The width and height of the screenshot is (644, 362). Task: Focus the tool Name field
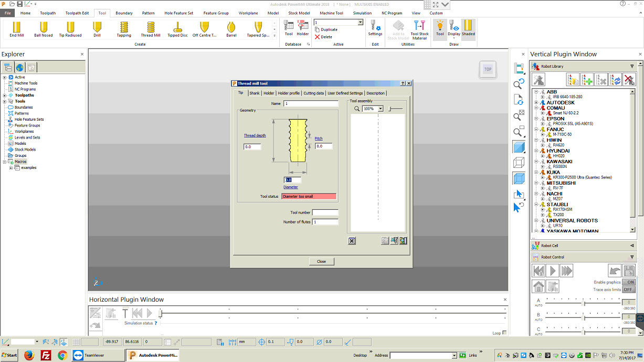coord(311,104)
